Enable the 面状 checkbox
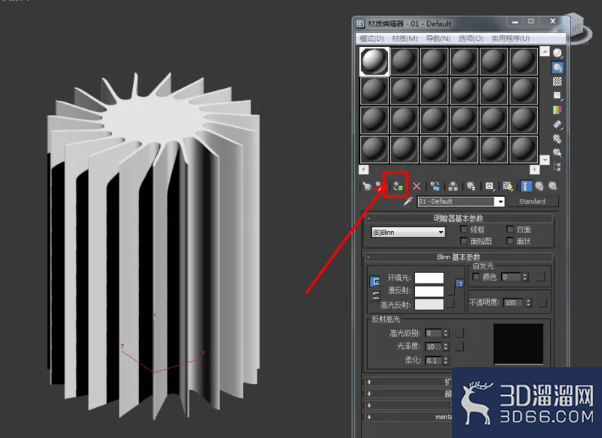 [510, 241]
